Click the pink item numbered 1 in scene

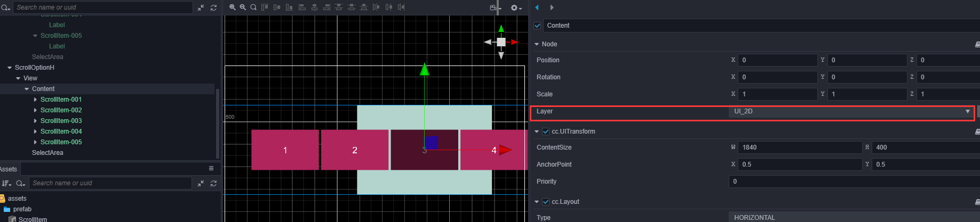click(285, 150)
